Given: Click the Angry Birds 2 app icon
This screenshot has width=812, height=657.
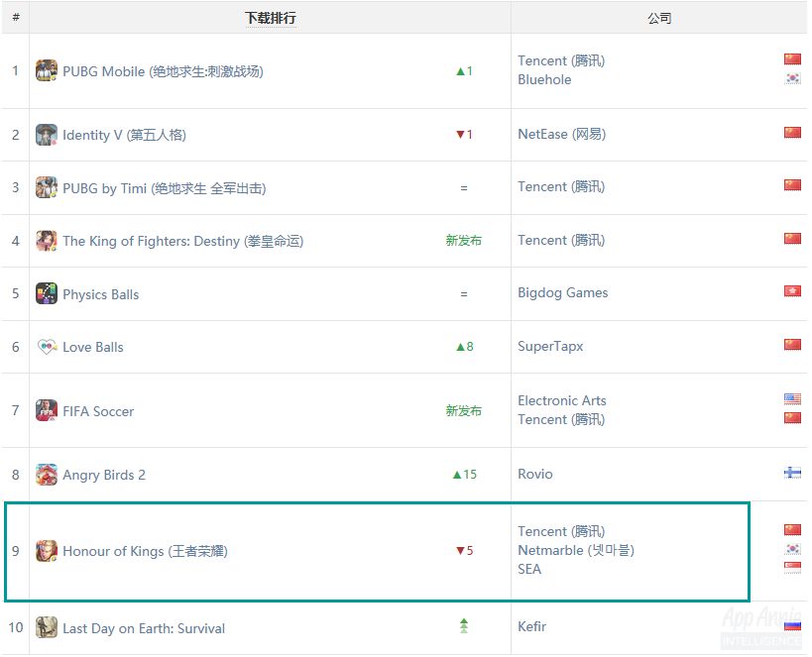Looking at the screenshot, I should 46,475.
